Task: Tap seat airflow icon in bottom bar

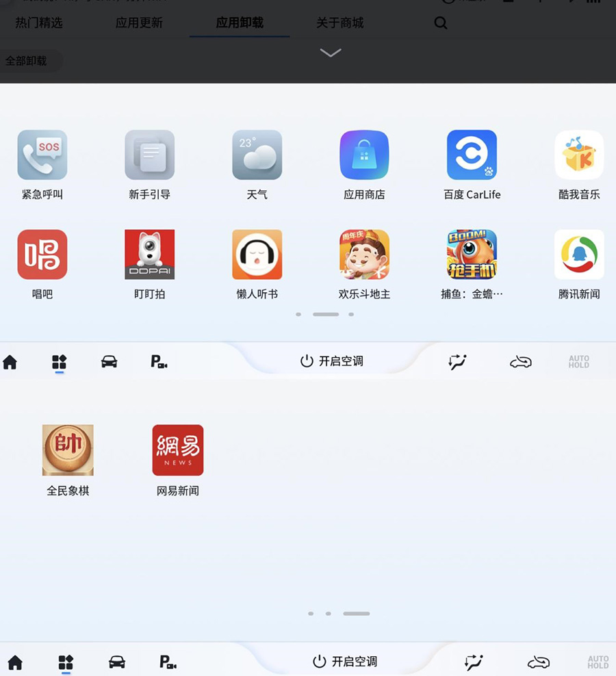Action: [474, 662]
